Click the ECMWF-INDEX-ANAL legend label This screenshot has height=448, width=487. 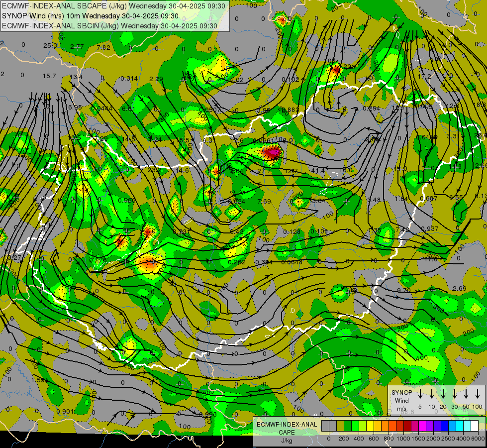click(x=287, y=425)
